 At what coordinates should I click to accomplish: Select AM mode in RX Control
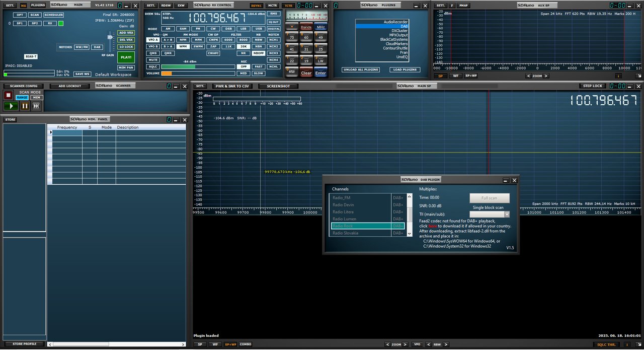(168, 29)
